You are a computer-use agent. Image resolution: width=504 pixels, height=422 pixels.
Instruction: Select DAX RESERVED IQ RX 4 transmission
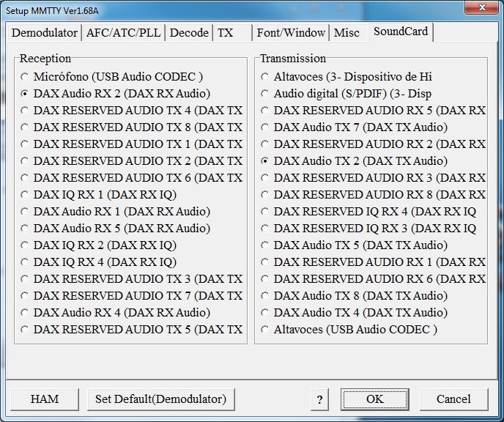tap(368, 212)
